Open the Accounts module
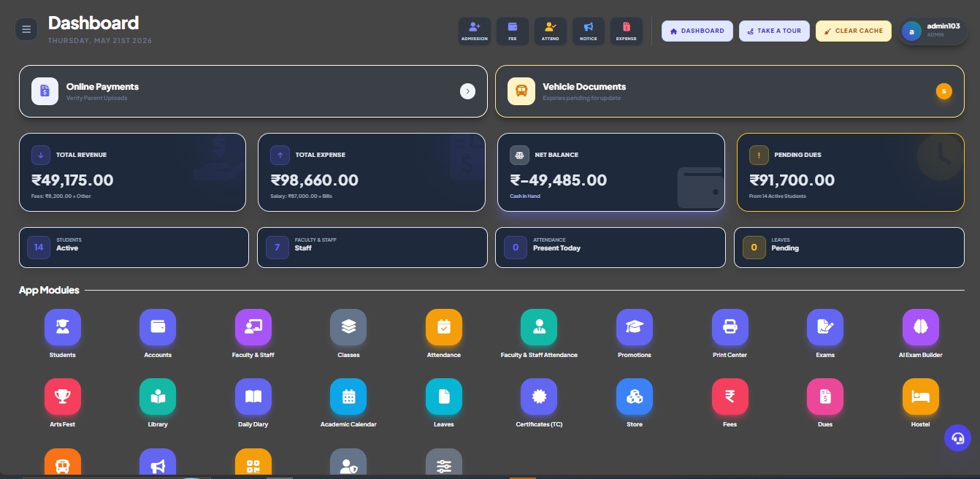Image resolution: width=980 pixels, height=479 pixels. [x=158, y=327]
